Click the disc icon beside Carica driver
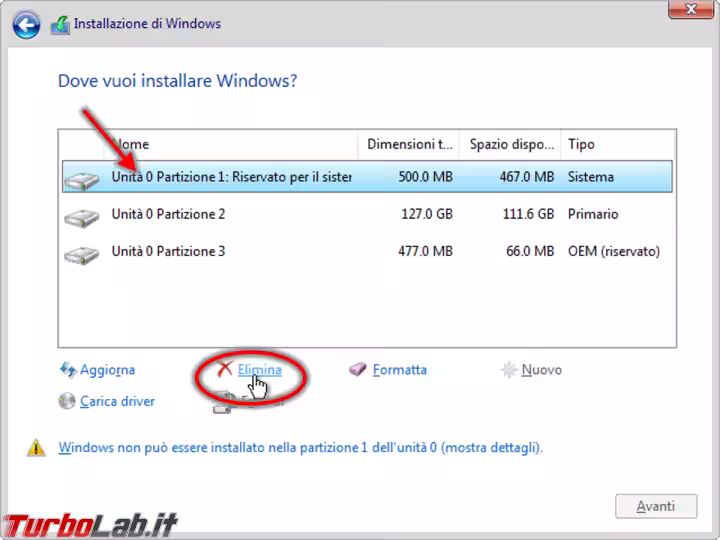Image resolution: width=720 pixels, height=540 pixels. pyautogui.click(x=67, y=401)
